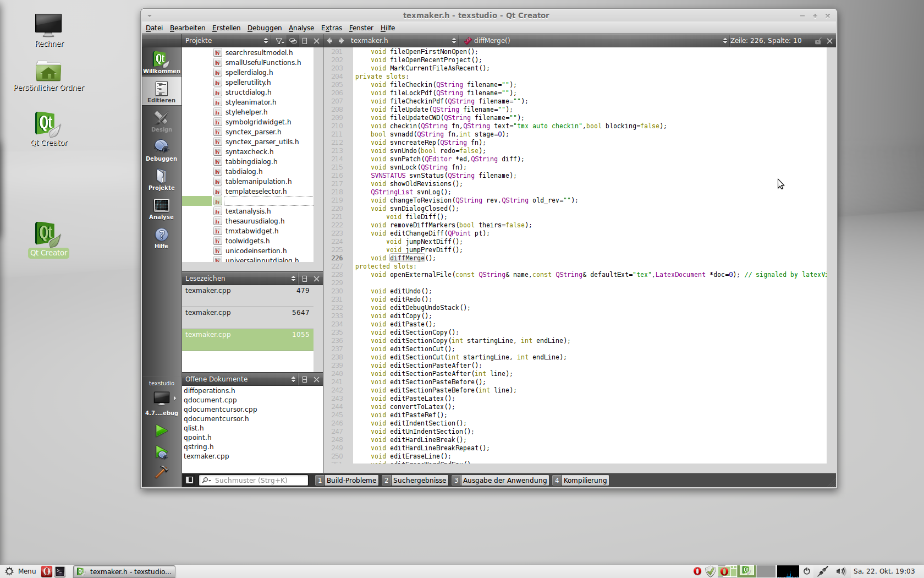
Task: Go back in editor navigation history
Action: pyautogui.click(x=329, y=41)
